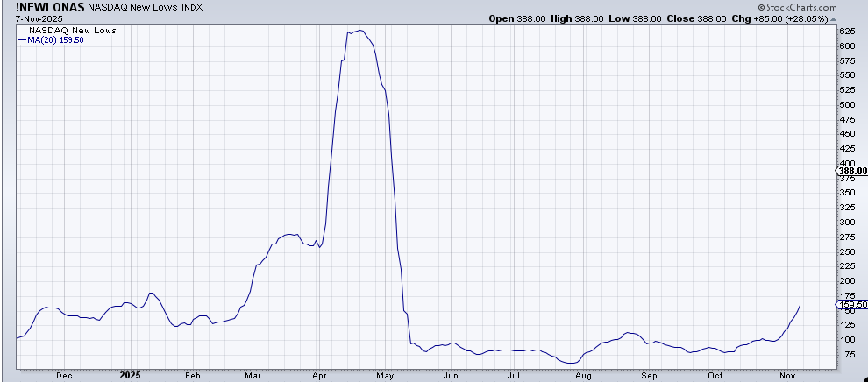Click the 75 value on price axis
This screenshot has width=868, height=382.
pyautogui.click(x=849, y=354)
